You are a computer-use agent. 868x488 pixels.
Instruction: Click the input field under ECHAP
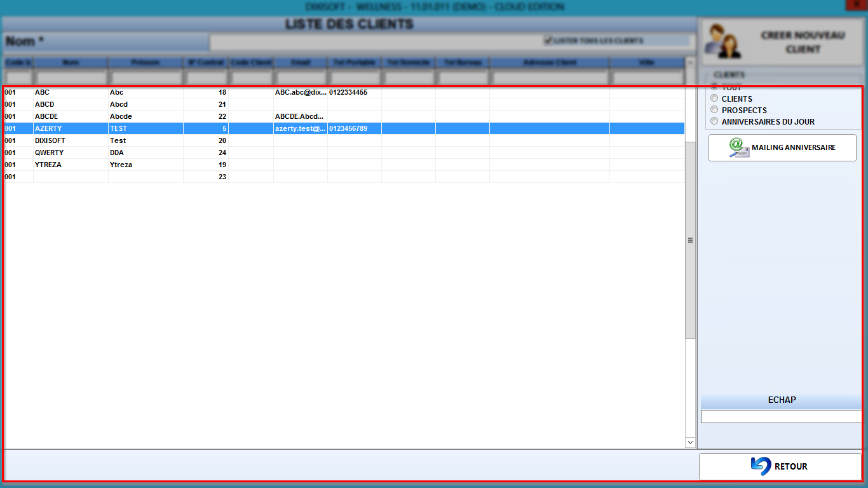[781, 416]
